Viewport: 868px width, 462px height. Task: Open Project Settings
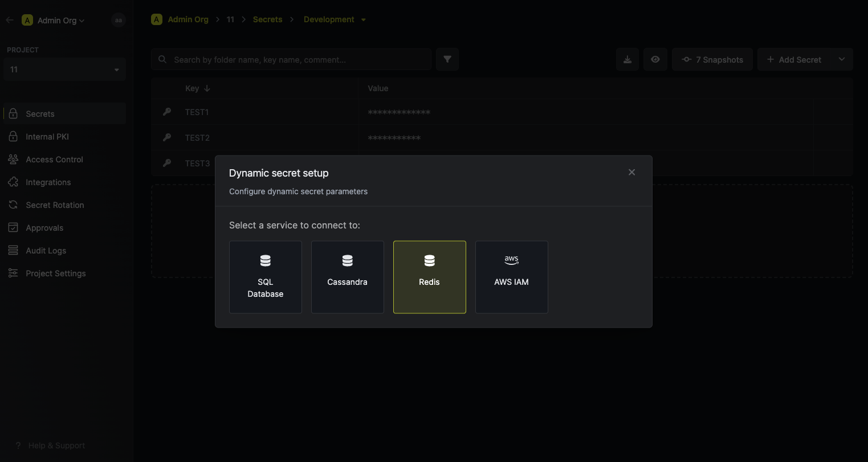[x=64, y=273]
